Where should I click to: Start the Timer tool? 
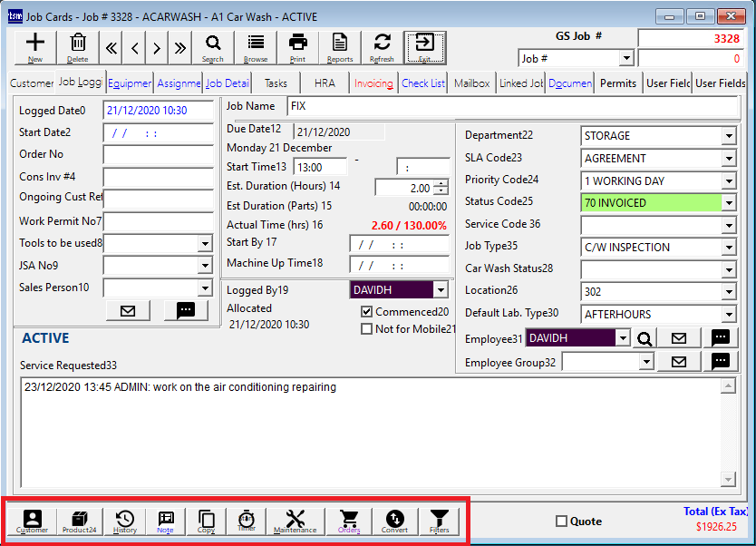[247, 522]
